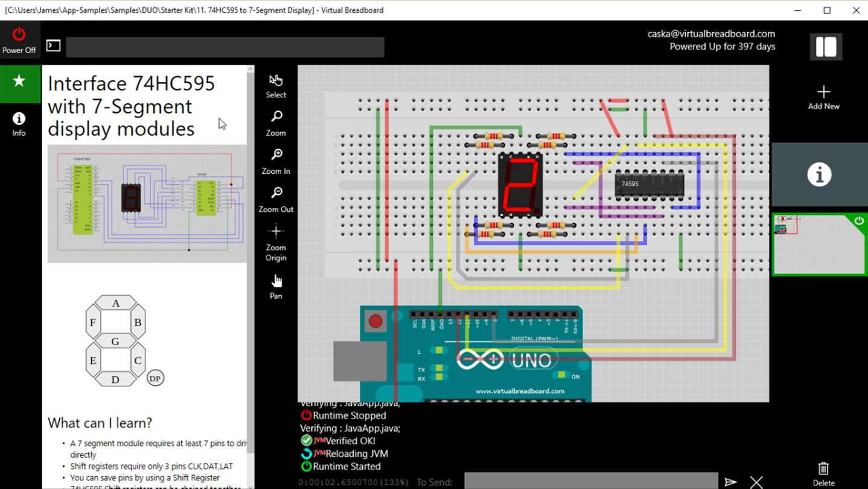This screenshot has width=868, height=489.
Task: Click the DP circle in segment diagram
Action: coord(155,378)
